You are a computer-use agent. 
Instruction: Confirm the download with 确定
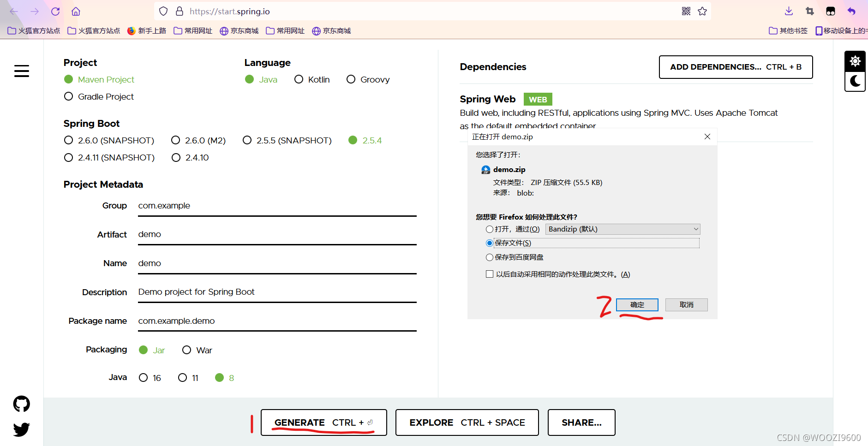point(637,305)
